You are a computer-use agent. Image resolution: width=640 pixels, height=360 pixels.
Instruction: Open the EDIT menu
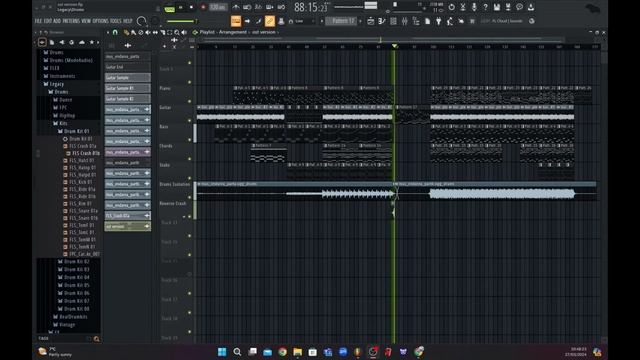pyautogui.click(x=48, y=21)
